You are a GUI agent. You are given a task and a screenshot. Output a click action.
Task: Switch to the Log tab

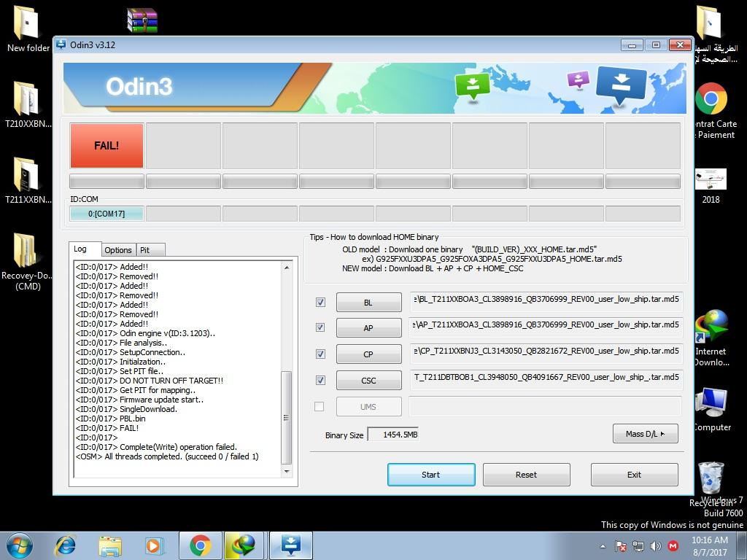pyautogui.click(x=85, y=249)
